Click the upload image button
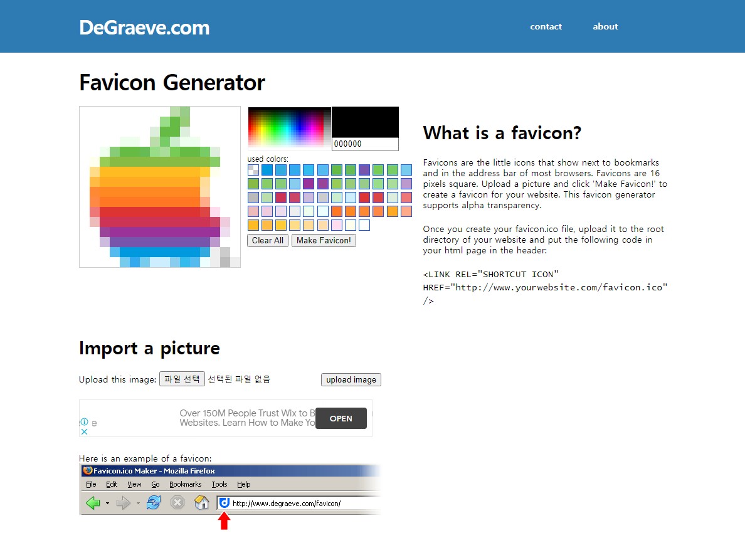The image size is (745, 560). coord(351,379)
